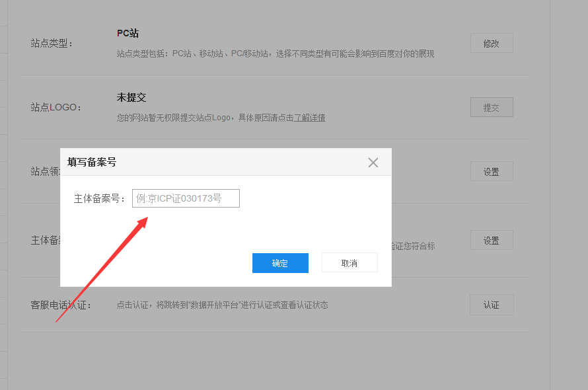Click the 取消 cancel button

349,262
